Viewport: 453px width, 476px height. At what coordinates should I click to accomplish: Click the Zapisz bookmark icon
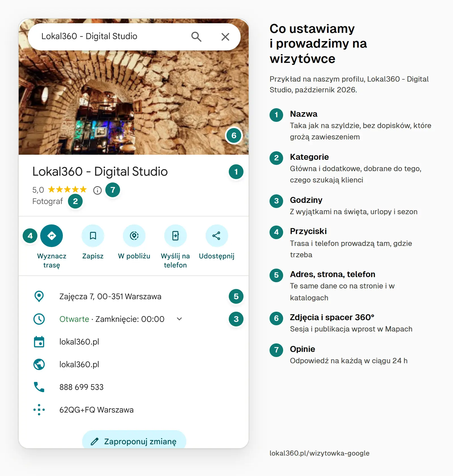(93, 236)
